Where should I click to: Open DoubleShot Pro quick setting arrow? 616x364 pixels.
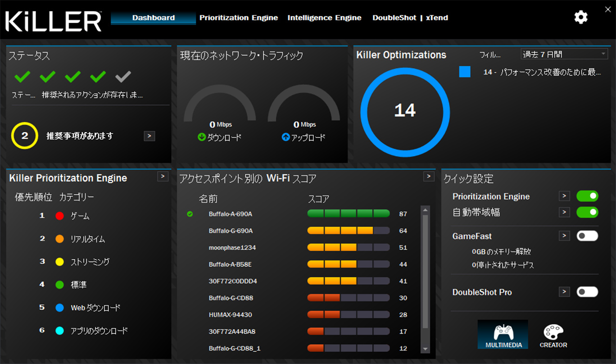(x=565, y=292)
